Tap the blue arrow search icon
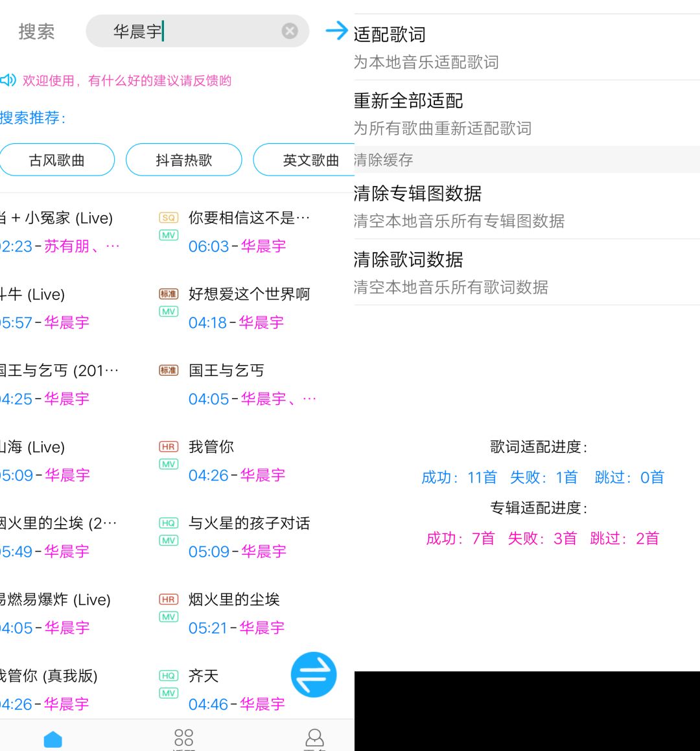Viewport: 700px width, 751px height. pyautogui.click(x=337, y=30)
